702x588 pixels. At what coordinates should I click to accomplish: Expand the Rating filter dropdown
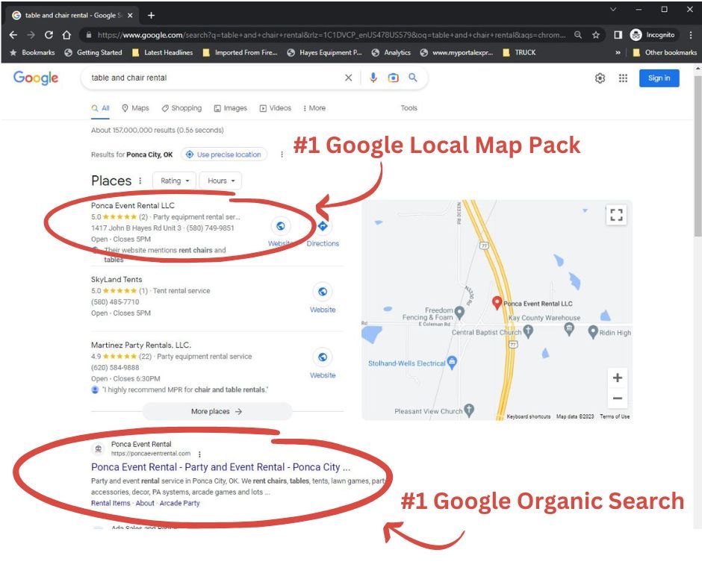174,181
